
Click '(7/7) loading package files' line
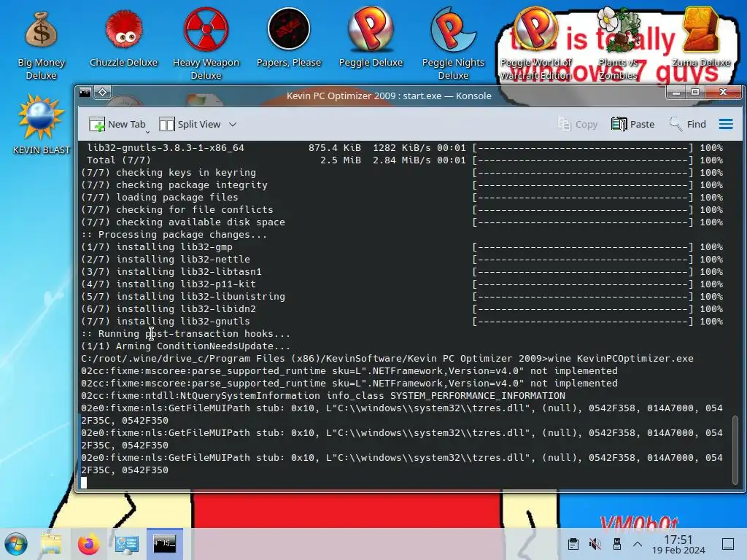point(160,198)
